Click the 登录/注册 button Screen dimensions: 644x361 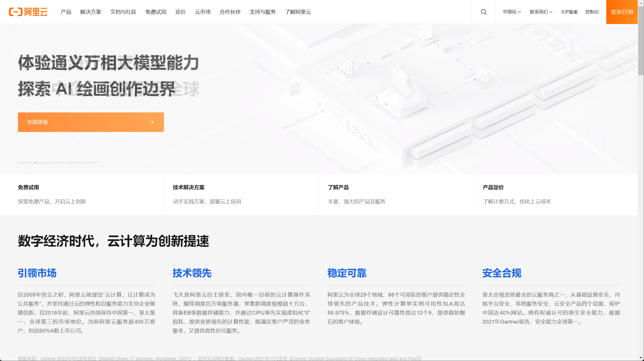[622, 12]
